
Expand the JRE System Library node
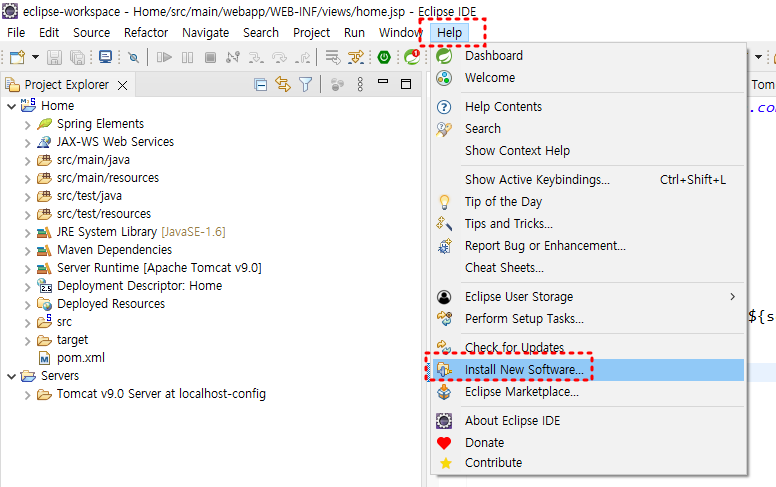tap(28, 233)
